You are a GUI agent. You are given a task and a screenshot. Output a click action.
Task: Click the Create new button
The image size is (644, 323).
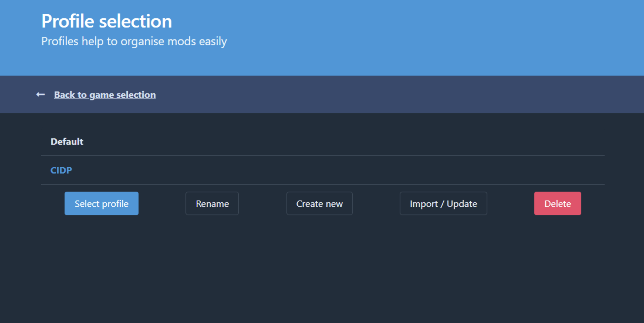pos(319,203)
